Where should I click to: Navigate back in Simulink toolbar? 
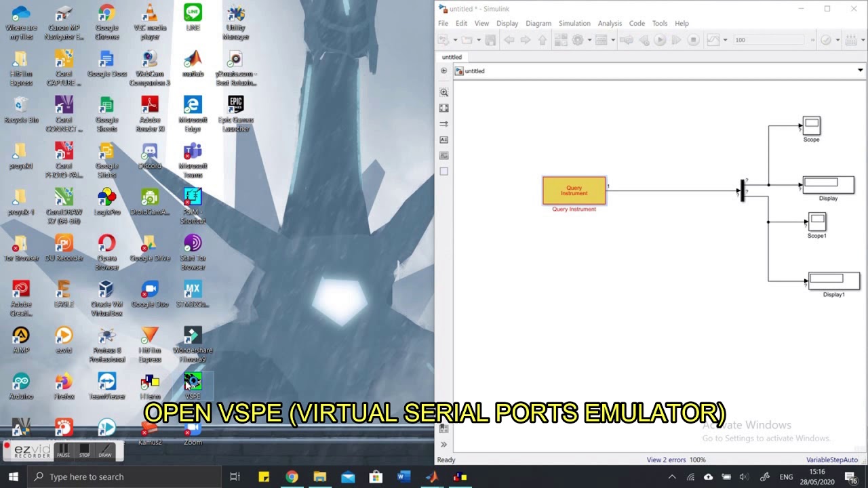click(509, 40)
